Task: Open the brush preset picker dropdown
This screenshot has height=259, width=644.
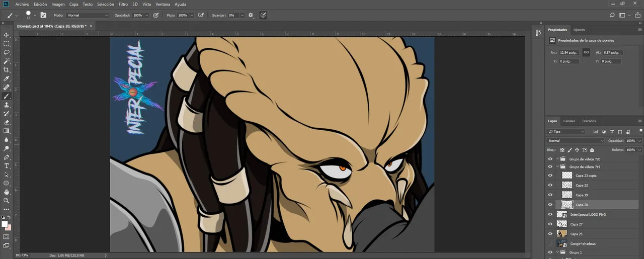Action: coord(35,16)
